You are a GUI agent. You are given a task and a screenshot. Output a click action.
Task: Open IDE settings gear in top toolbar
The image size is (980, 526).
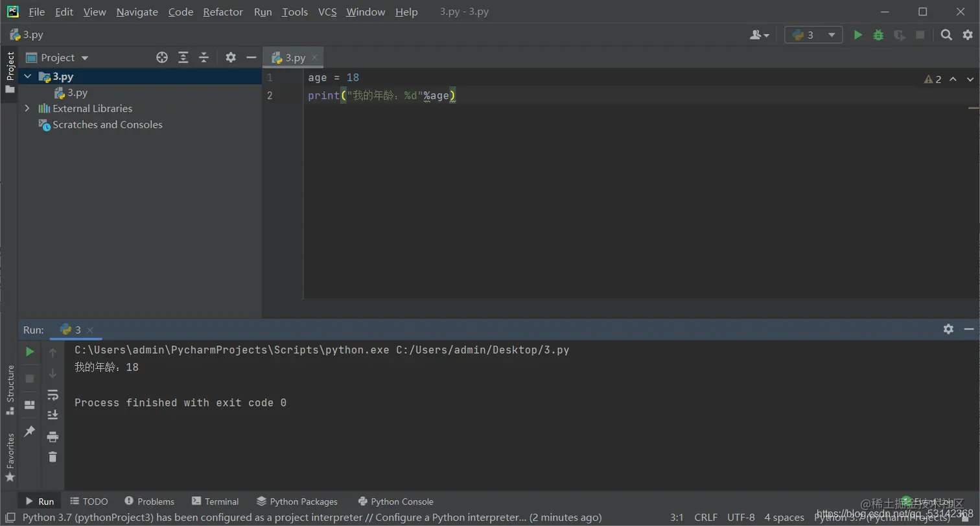pyautogui.click(x=968, y=35)
